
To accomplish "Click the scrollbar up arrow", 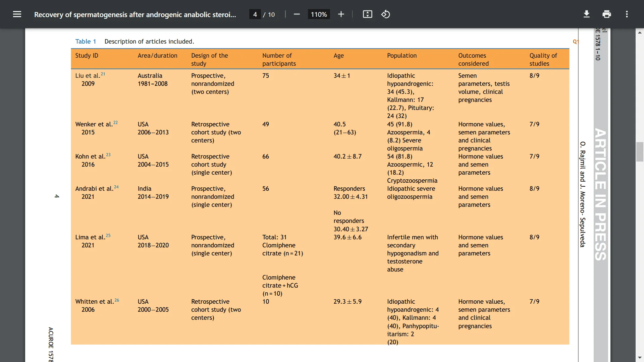I will 640,32.
